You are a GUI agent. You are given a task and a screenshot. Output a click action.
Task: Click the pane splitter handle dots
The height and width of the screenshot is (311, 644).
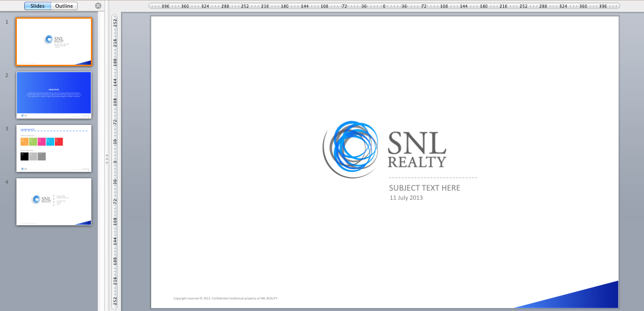pos(106,159)
